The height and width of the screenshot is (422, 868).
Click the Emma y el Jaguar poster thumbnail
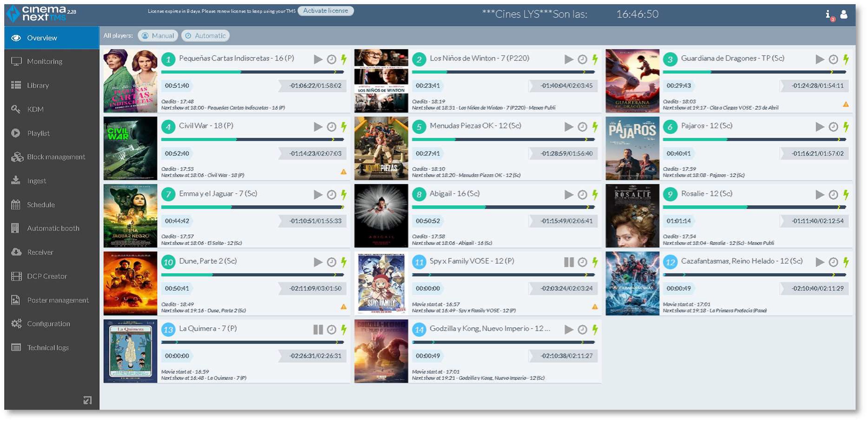131,216
